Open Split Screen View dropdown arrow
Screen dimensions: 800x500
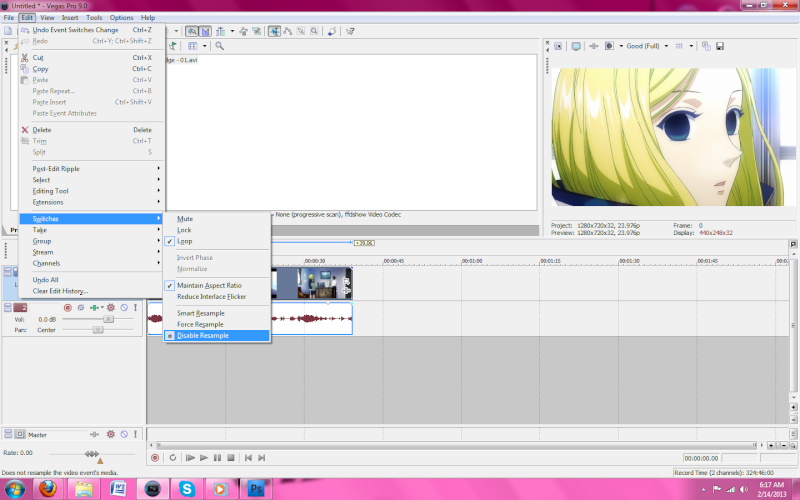(621, 46)
